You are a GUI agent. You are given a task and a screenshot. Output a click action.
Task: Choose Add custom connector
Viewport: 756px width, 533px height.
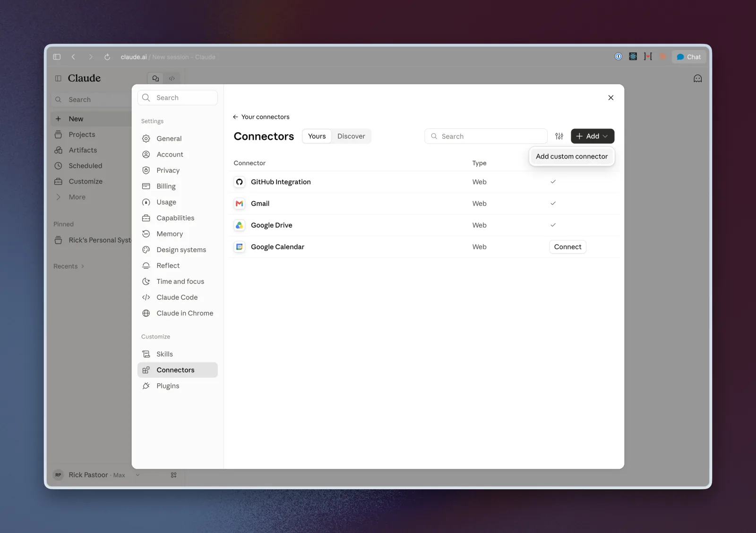click(x=572, y=156)
